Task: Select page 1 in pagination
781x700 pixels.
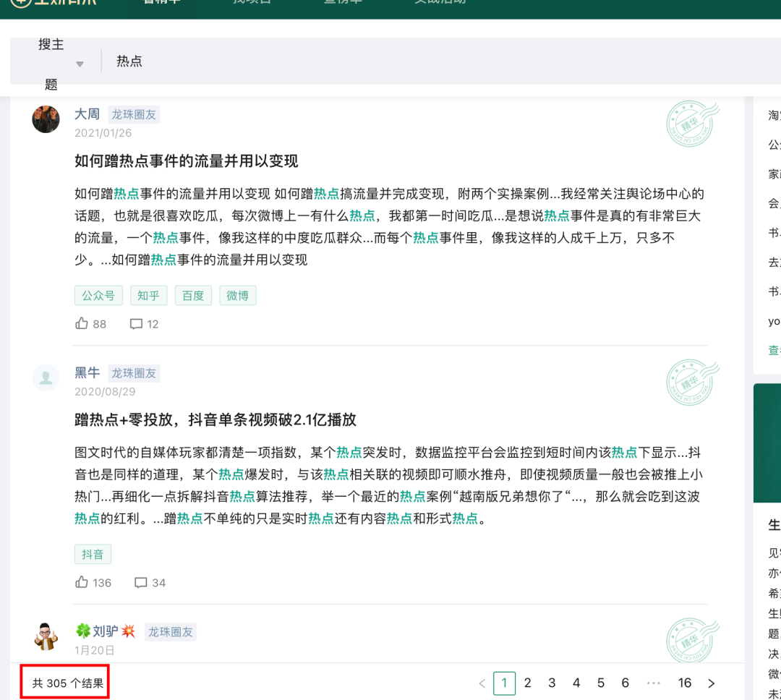Action: click(504, 683)
